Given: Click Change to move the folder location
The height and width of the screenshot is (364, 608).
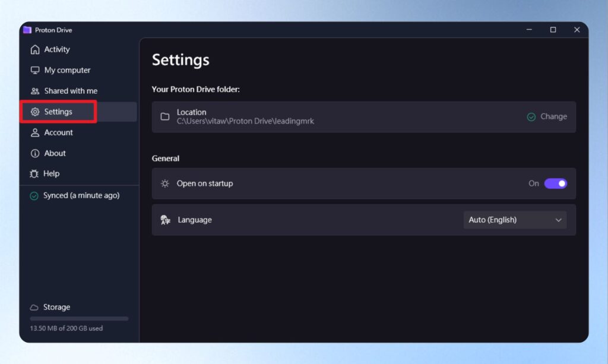Looking at the screenshot, I should pyautogui.click(x=553, y=116).
